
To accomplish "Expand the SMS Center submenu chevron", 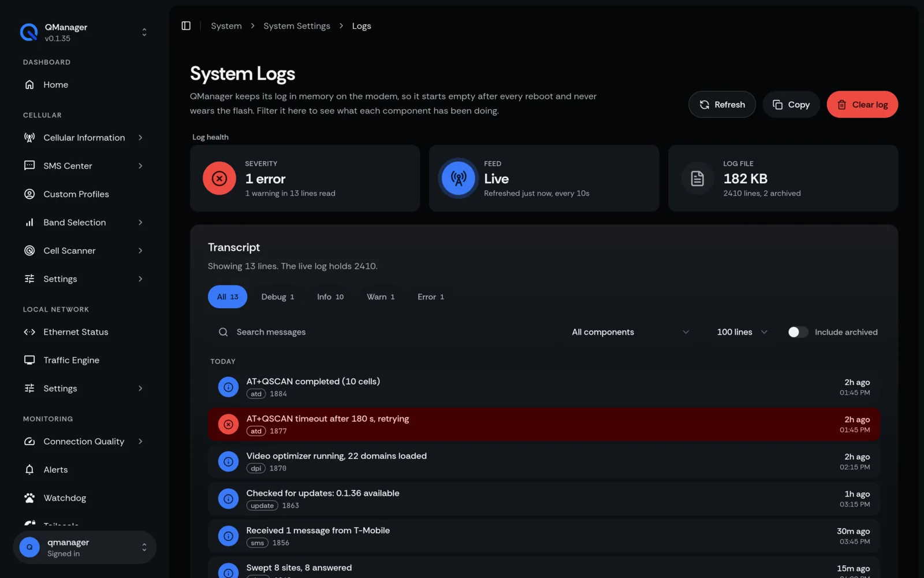I will (x=140, y=166).
